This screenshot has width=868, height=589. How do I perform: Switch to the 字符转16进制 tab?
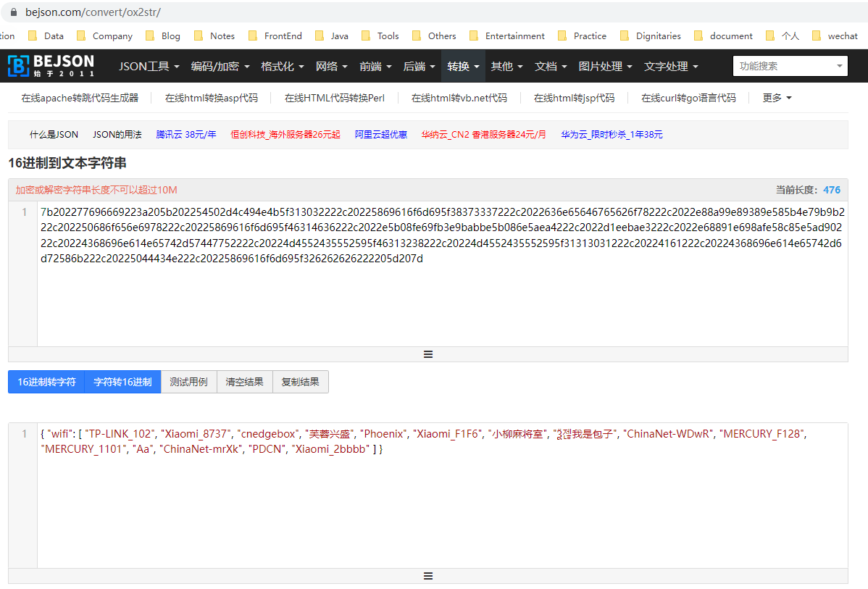(122, 382)
